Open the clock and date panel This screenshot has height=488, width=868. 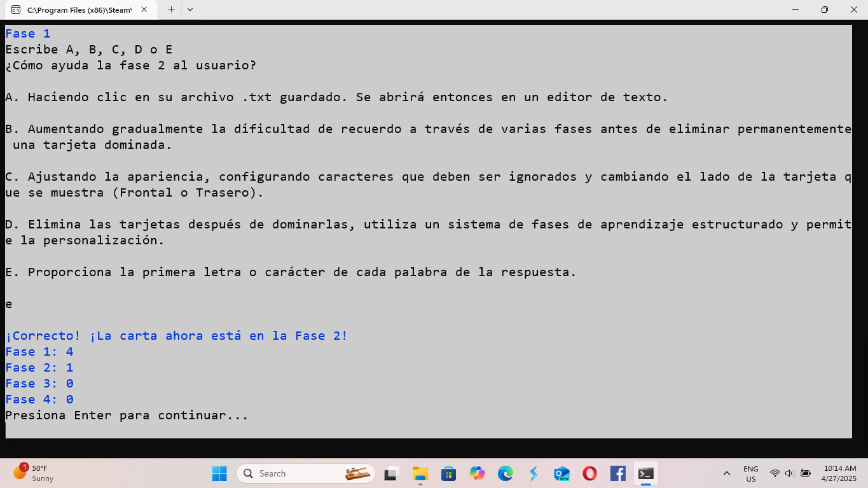(x=839, y=473)
